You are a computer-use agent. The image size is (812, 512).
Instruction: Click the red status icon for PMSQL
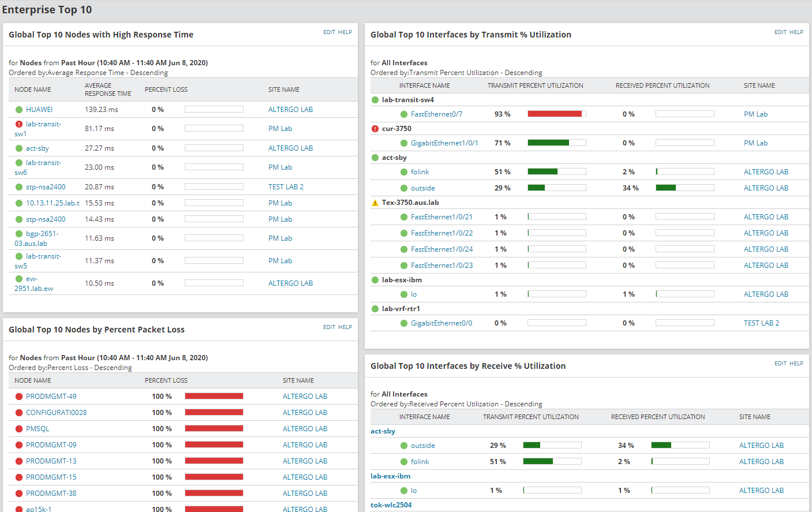(x=19, y=429)
